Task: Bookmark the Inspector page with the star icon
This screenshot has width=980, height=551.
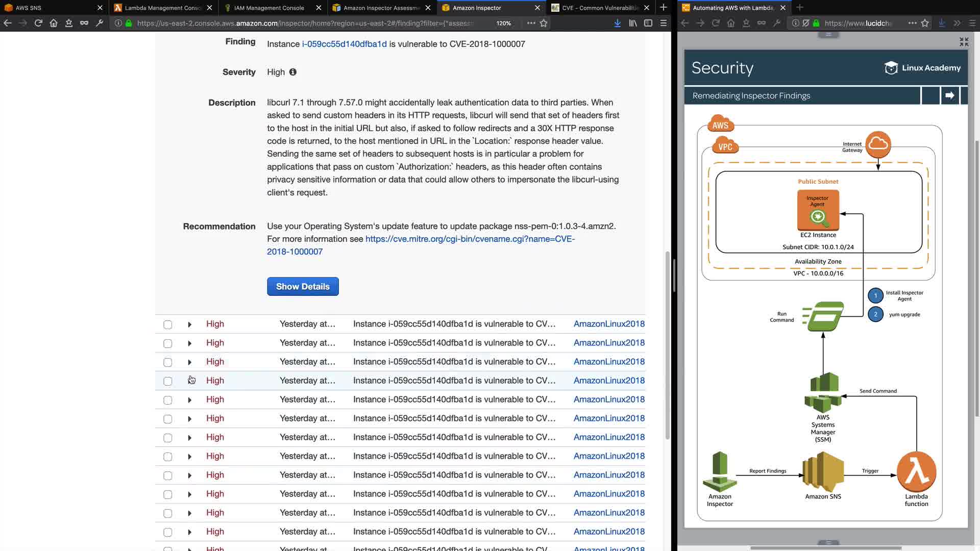Action: (x=544, y=23)
